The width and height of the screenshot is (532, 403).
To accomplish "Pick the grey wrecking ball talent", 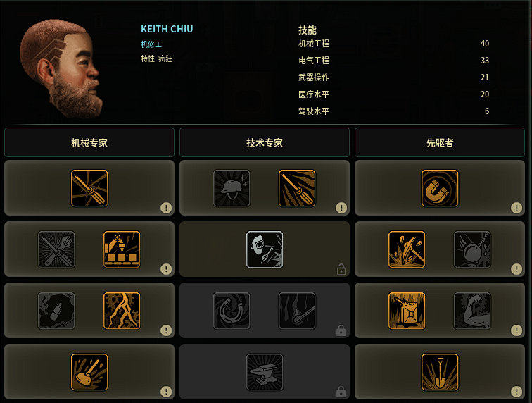I will tap(472, 249).
